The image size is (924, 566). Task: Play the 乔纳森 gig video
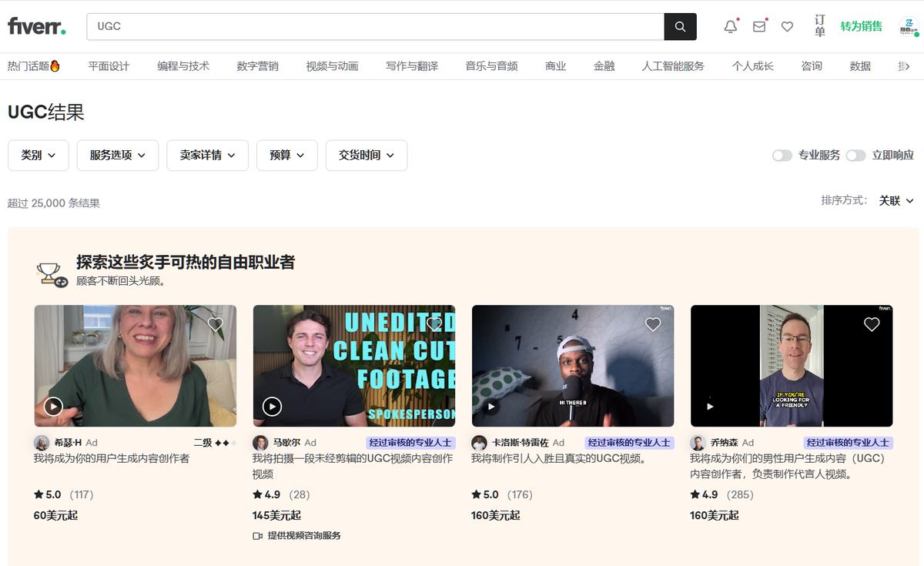(x=710, y=406)
